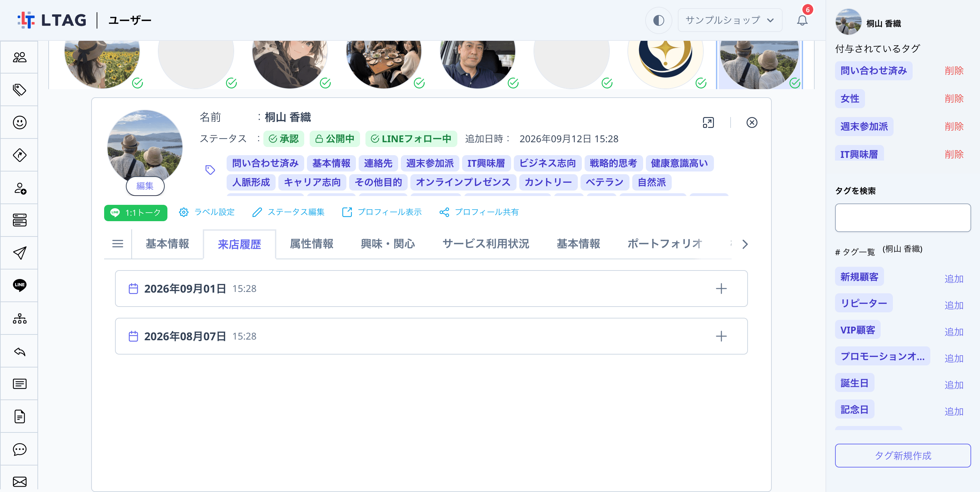Close the 桐山 香織 profile panel
This screenshot has height=492, width=980.
752,122
